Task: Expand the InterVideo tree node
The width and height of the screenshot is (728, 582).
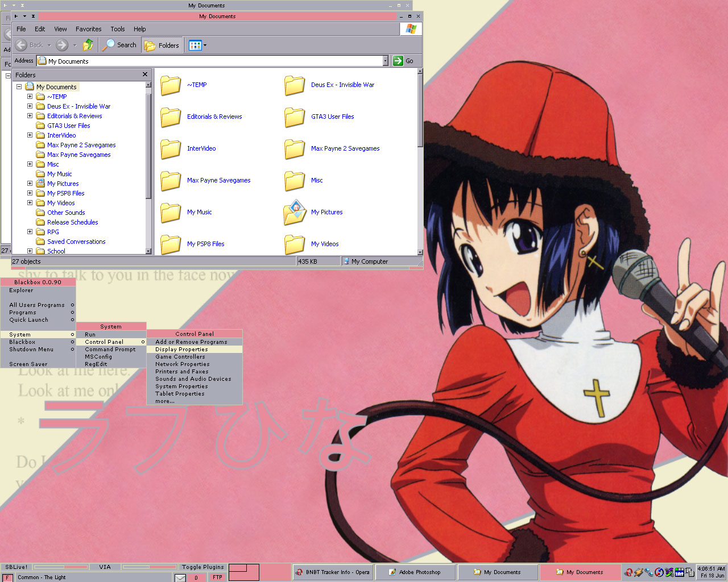Action: click(30, 135)
